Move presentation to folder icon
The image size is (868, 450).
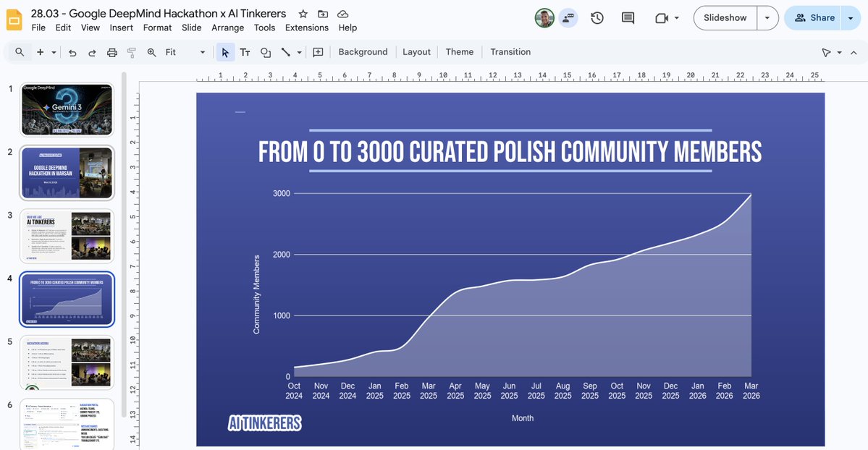[x=323, y=14]
